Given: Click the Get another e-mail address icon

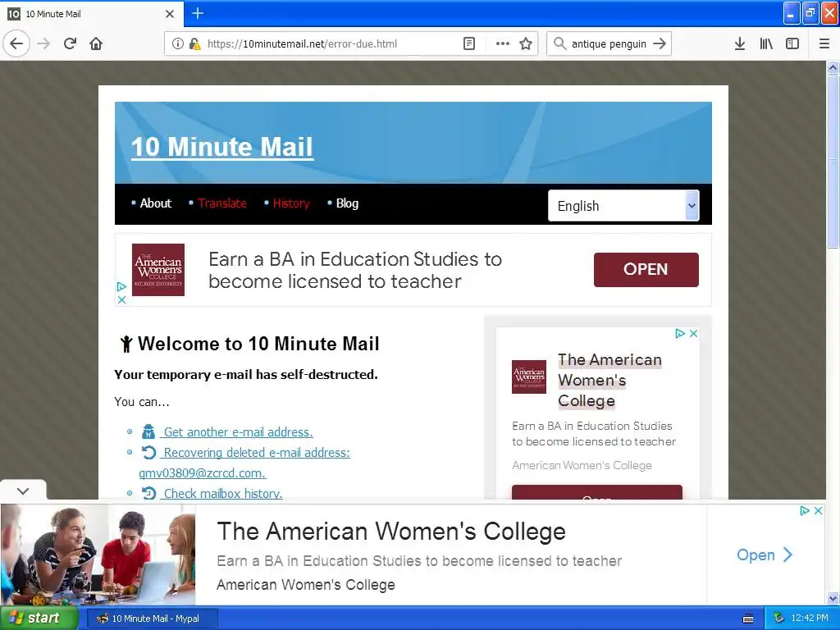Looking at the screenshot, I should click(x=148, y=431).
